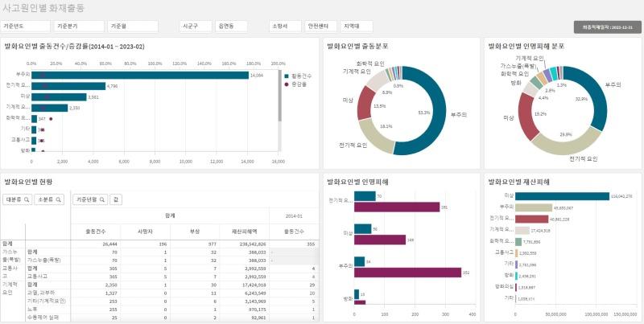Select the 안전센터 filter
Image resolution: width=644 pixels, height=324 pixels.
pyautogui.click(x=321, y=27)
